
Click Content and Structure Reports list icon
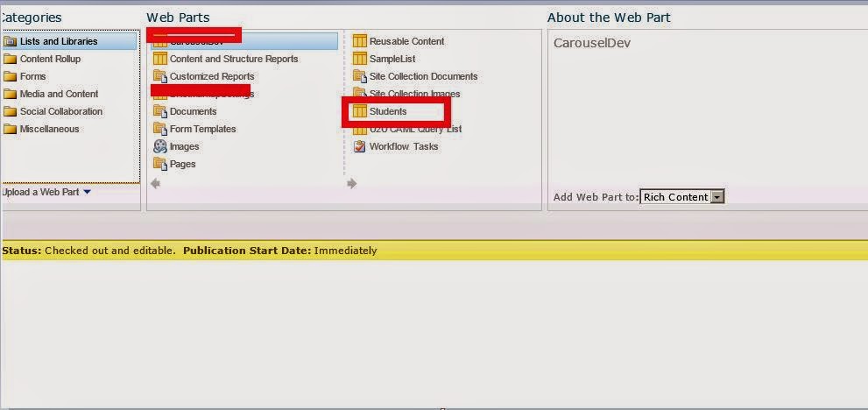coord(160,58)
